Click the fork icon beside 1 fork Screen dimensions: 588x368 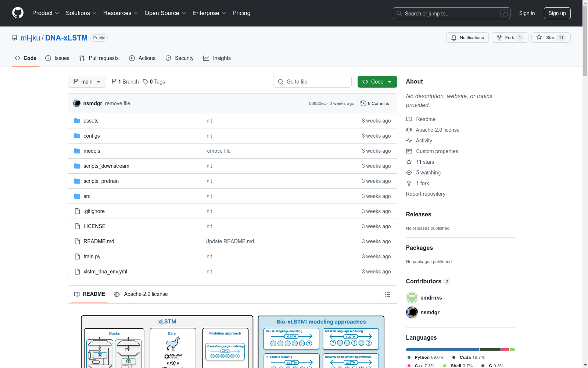[409, 183]
